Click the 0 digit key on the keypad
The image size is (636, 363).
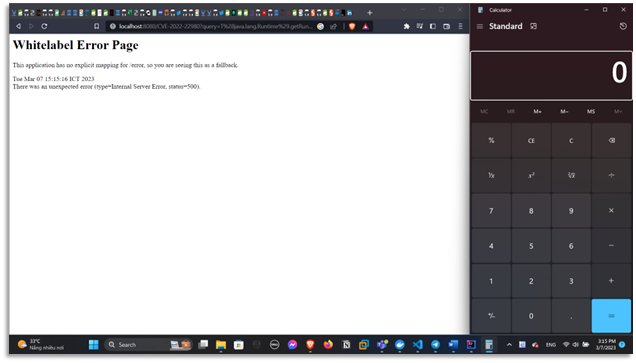[x=531, y=316]
